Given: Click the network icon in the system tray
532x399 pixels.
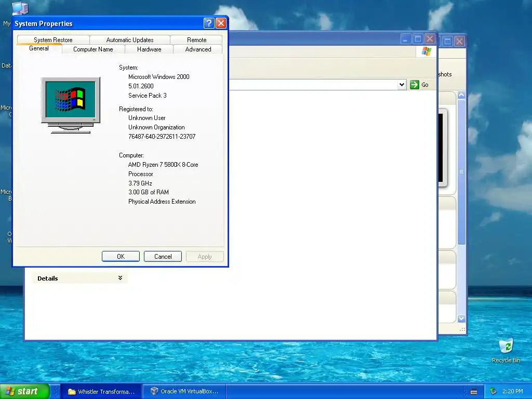Looking at the screenshot, I should (494, 392).
